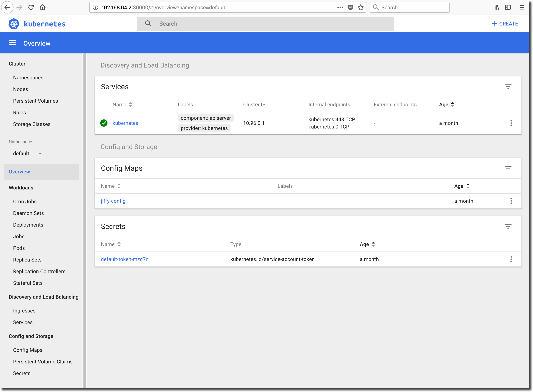The image size is (533, 392).
Task: Open the browser home page icon
Action: coord(43,7)
